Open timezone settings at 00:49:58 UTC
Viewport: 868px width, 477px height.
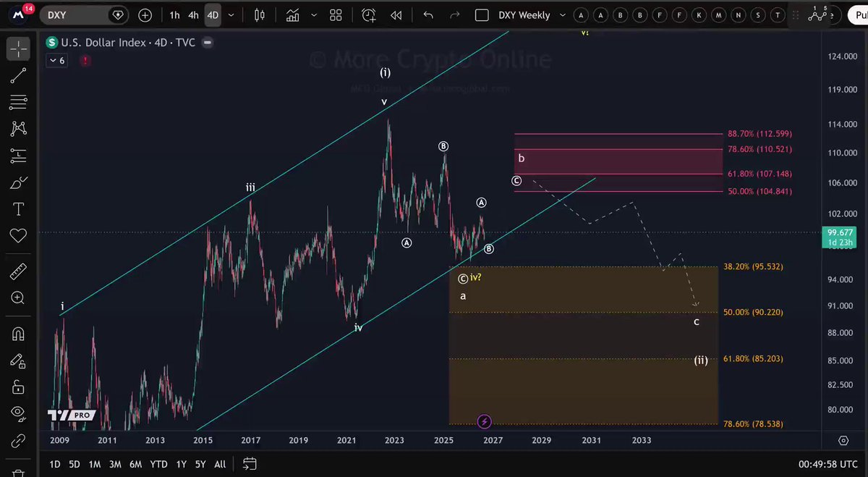[828, 464]
